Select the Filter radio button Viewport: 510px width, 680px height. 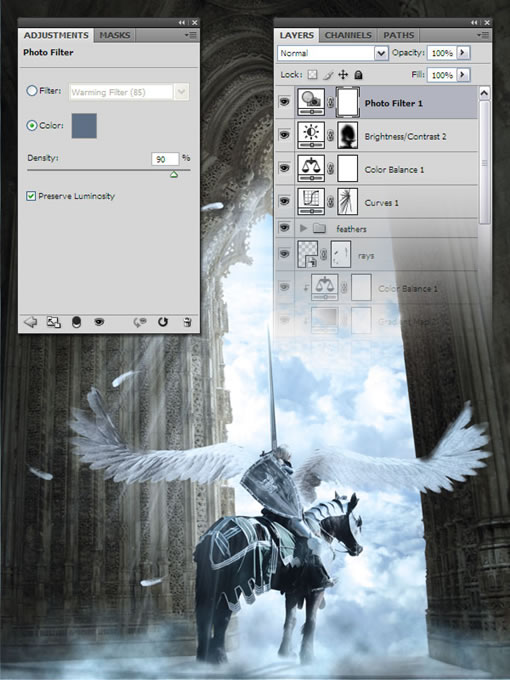[x=32, y=91]
